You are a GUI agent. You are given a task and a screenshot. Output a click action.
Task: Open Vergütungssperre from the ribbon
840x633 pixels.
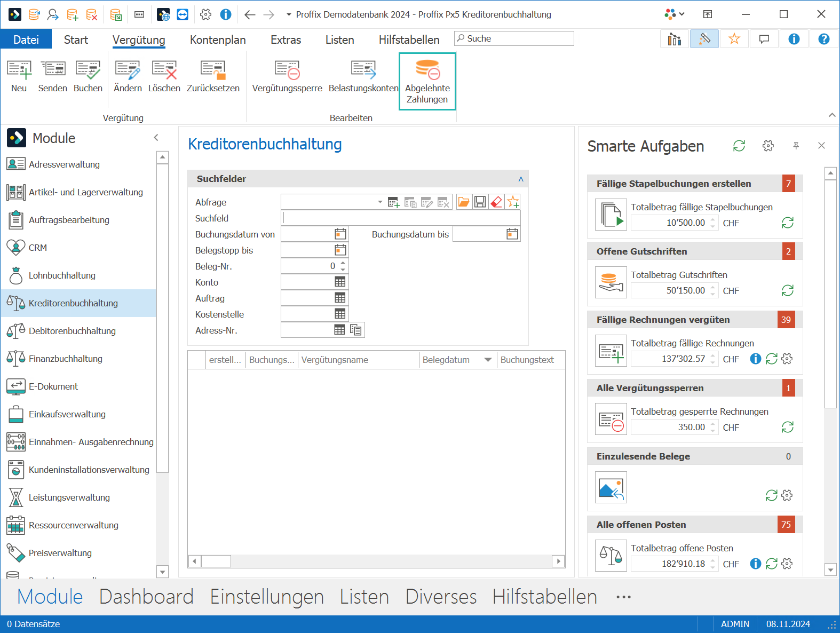point(287,77)
